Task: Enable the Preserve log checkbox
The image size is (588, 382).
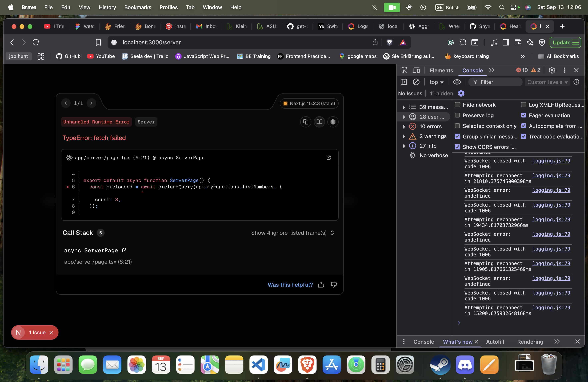Action: tap(457, 115)
